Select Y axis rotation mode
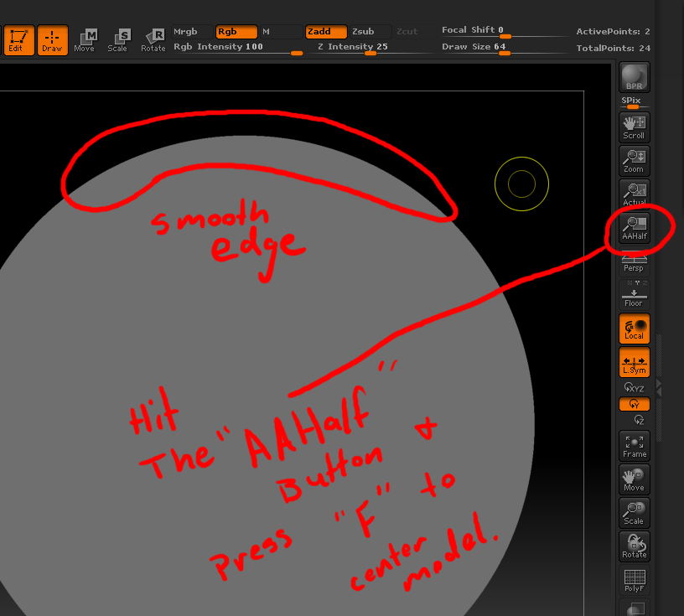684x616 pixels. point(635,404)
